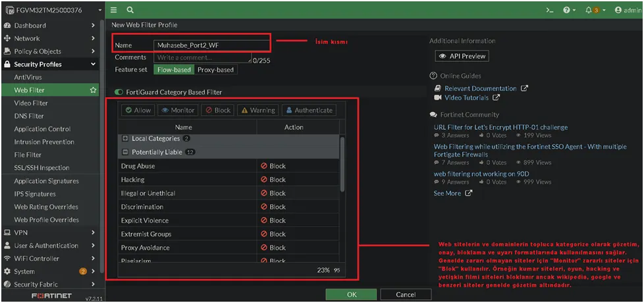Click the Monitor action button
The width and height of the screenshot is (644, 303).
178,110
